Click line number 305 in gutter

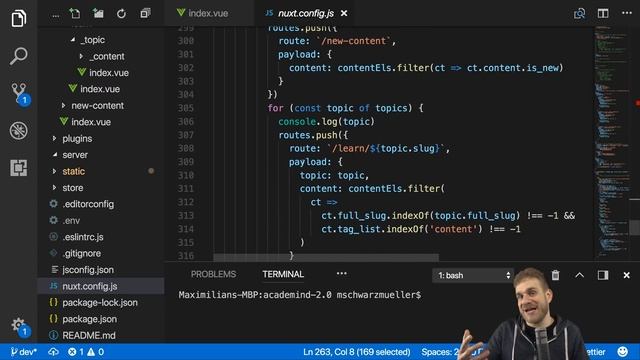186,108
